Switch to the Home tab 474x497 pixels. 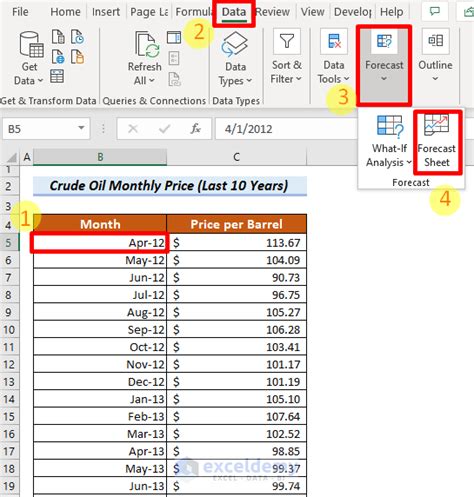click(x=65, y=12)
